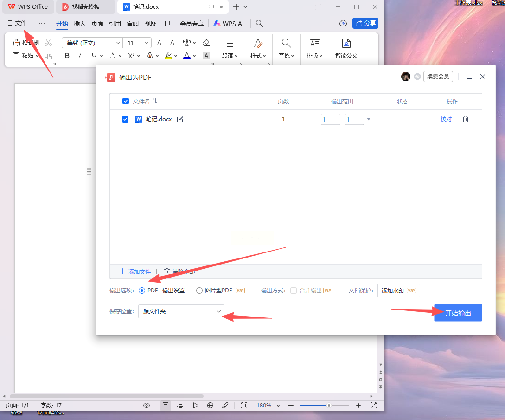Open the font name 等线 dropdown
This screenshot has width=505, height=420.
(x=118, y=43)
